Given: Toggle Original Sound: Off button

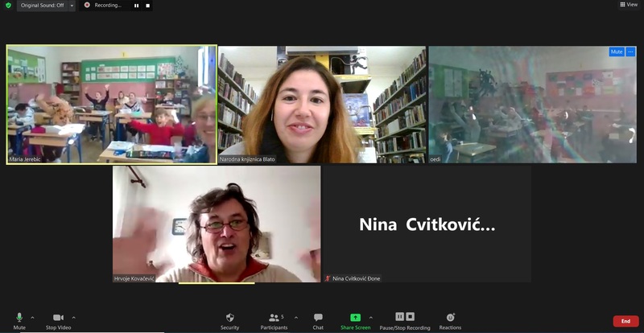Looking at the screenshot, I should point(41,5).
